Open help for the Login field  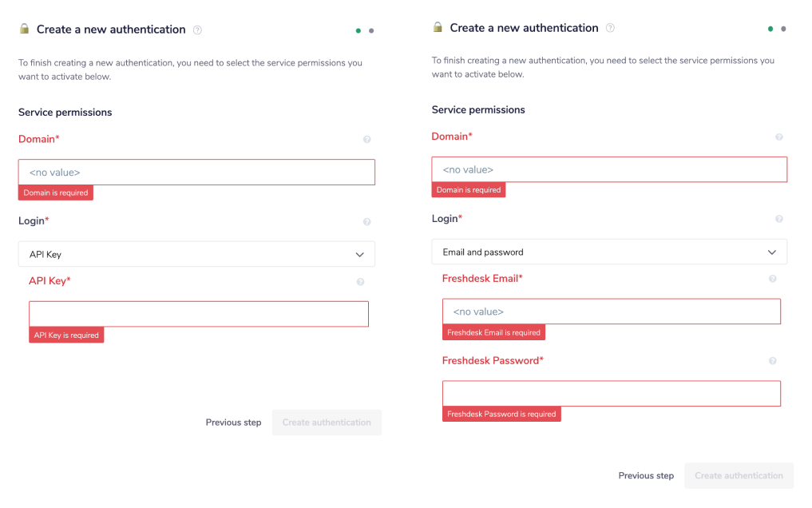[x=367, y=221]
